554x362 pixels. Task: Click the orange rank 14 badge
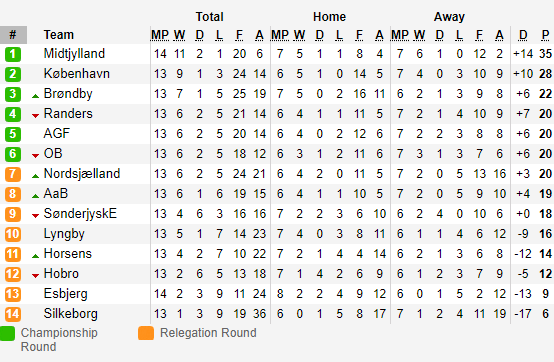pyautogui.click(x=13, y=314)
